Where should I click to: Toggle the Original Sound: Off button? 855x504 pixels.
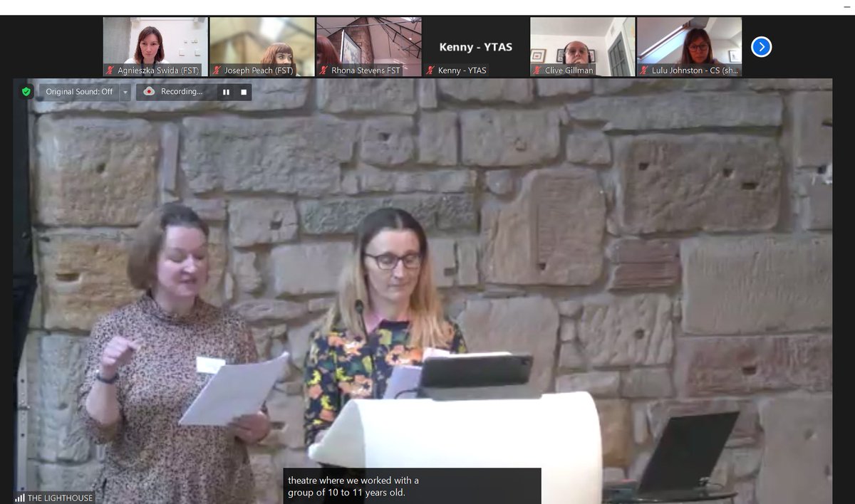click(79, 92)
